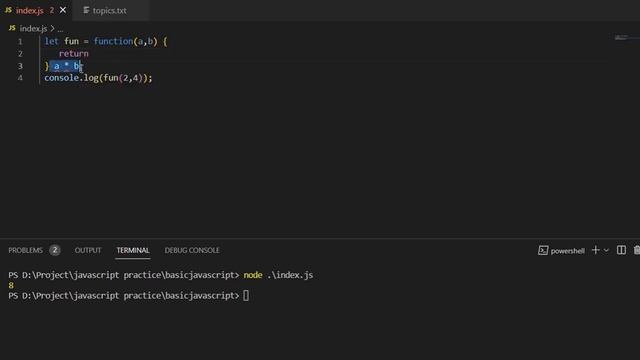Open the DEBUG CONSOLE tab
Image resolution: width=640 pixels, height=360 pixels.
click(x=192, y=250)
